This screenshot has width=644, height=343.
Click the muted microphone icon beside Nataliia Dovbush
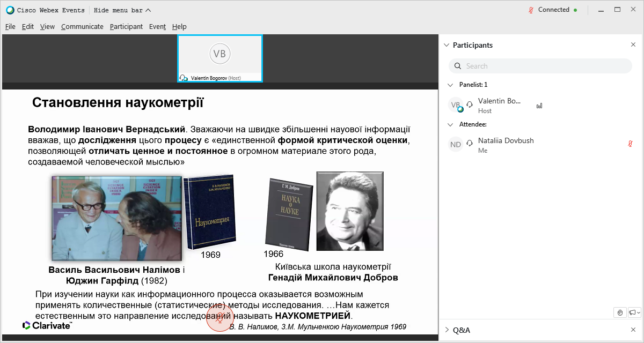point(631,144)
